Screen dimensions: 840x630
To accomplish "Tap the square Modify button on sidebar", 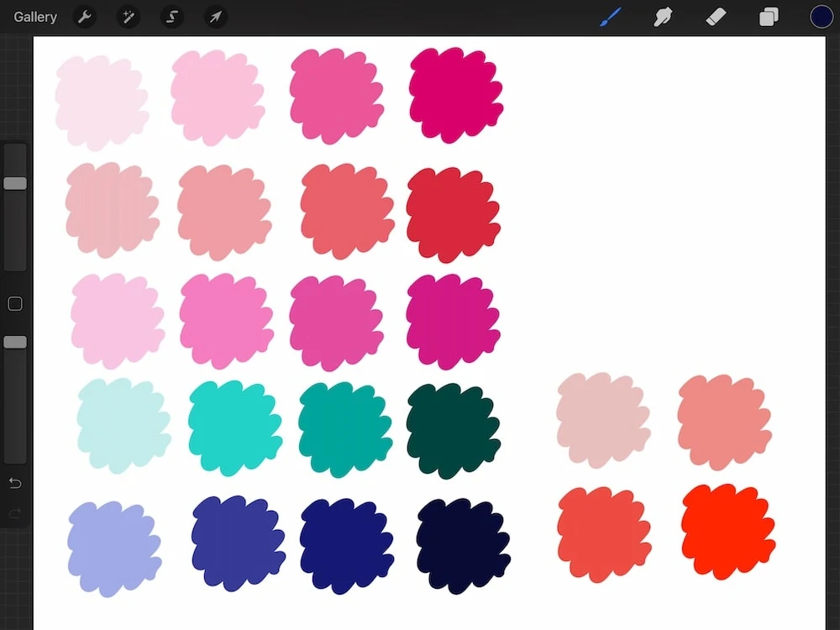I will pyautogui.click(x=15, y=304).
